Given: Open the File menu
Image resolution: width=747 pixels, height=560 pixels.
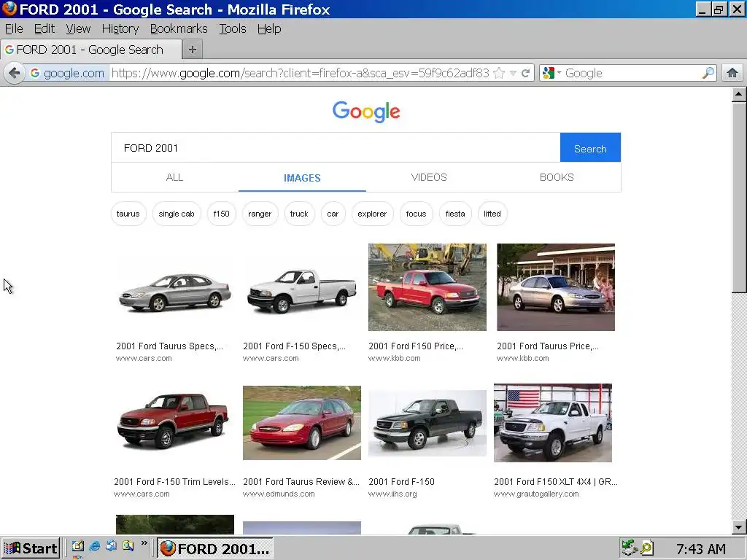Looking at the screenshot, I should coord(14,28).
